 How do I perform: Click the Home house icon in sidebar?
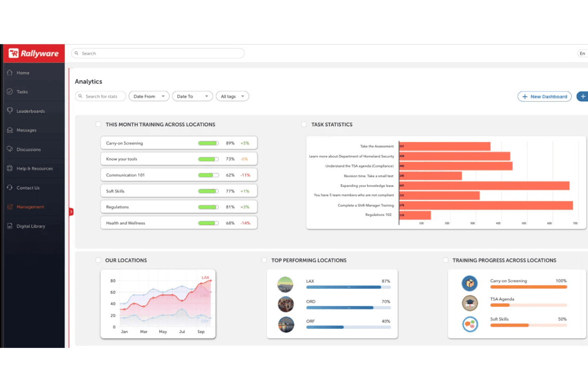point(10,73)
